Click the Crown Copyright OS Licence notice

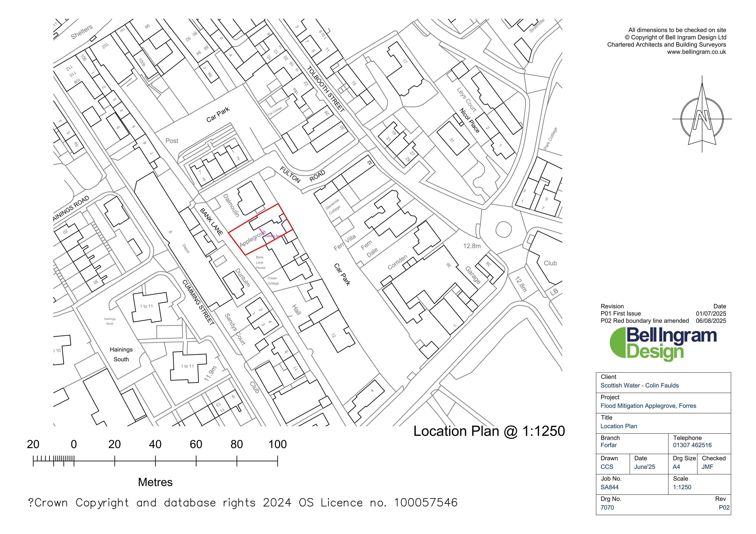point(243,503)
